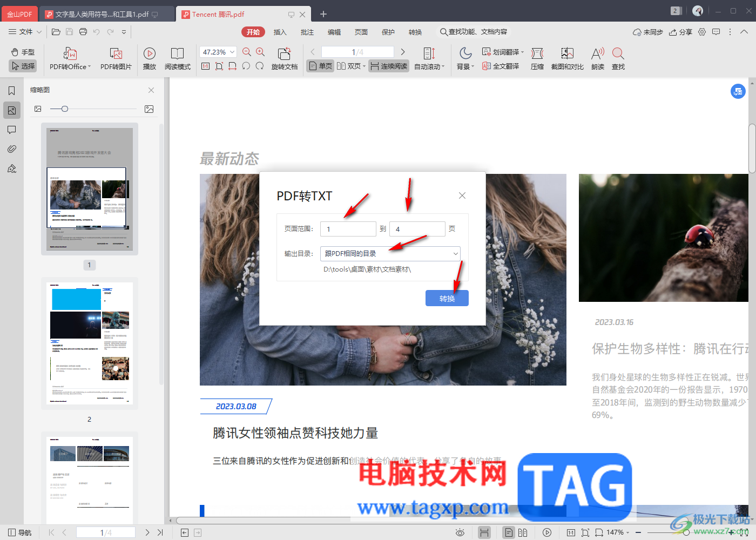This screenshot has height=540, width=756.
Task: Close the PDF转TXT dialog
Action: point(462,195)
